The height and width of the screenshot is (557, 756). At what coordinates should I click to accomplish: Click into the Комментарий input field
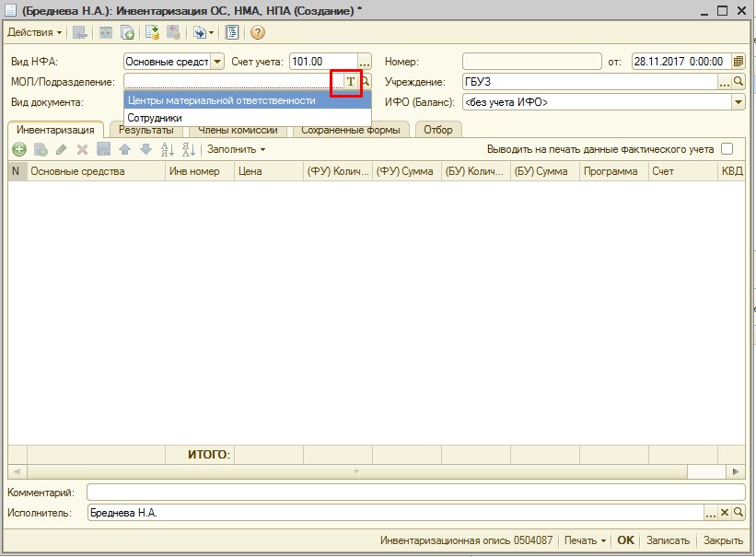(x=414, y=493)
